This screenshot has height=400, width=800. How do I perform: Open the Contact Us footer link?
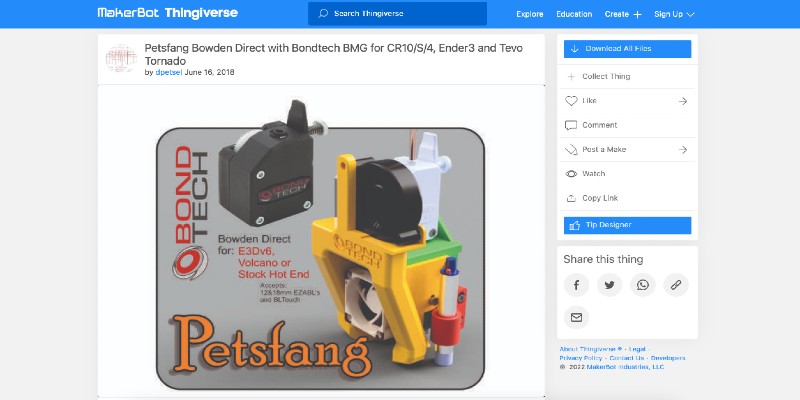627,358
